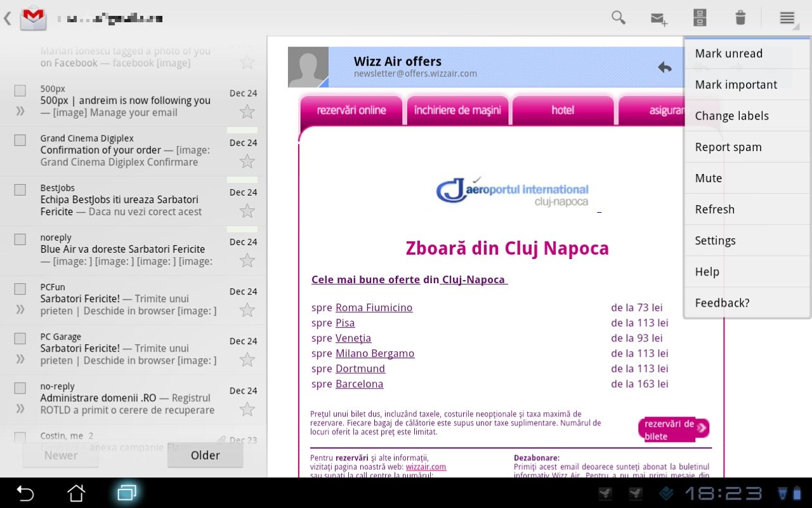Open rezervări online tab

click(351, 110)
